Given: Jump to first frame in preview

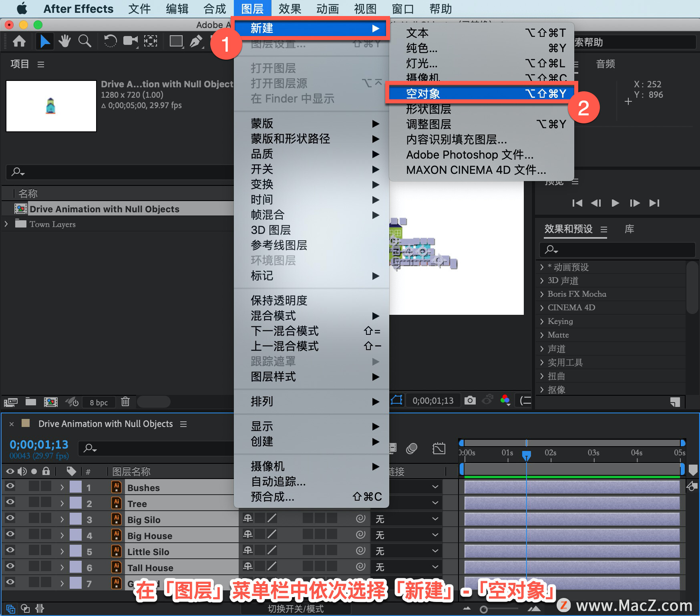Looking at the screenshot, I should click(x=577, y=203).
